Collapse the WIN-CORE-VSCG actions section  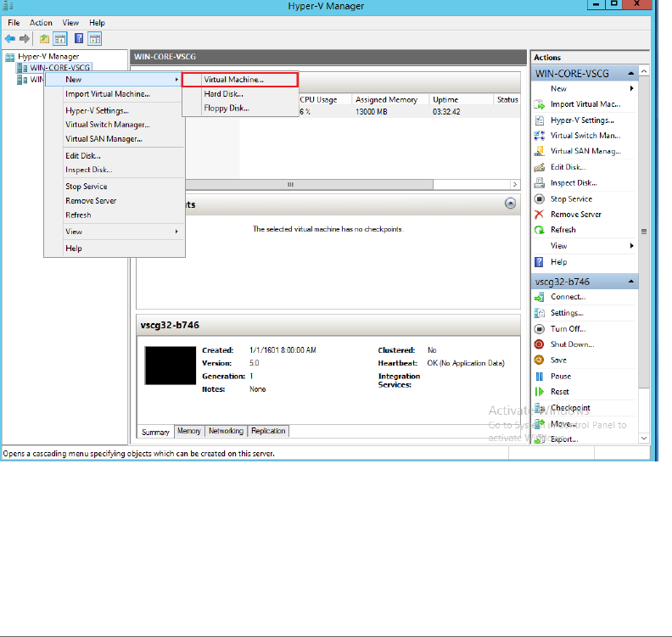(x=631, y=74)
